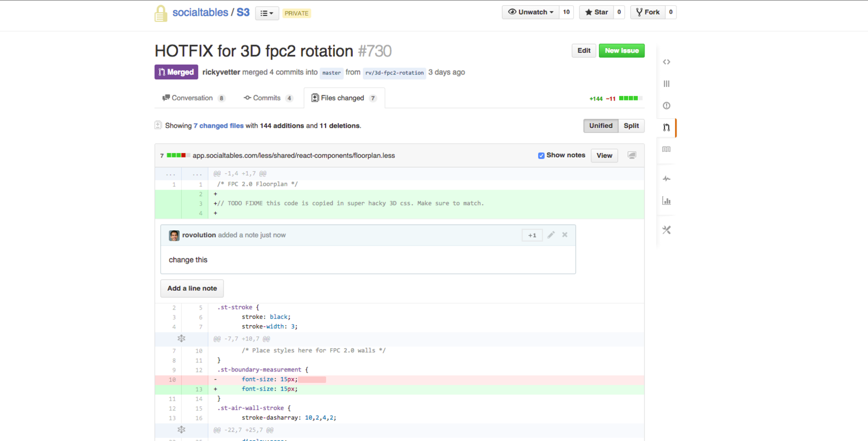
Task: Open the Pull requests sidebar icon
Action: pyautogui.click(x=666, y=127)
